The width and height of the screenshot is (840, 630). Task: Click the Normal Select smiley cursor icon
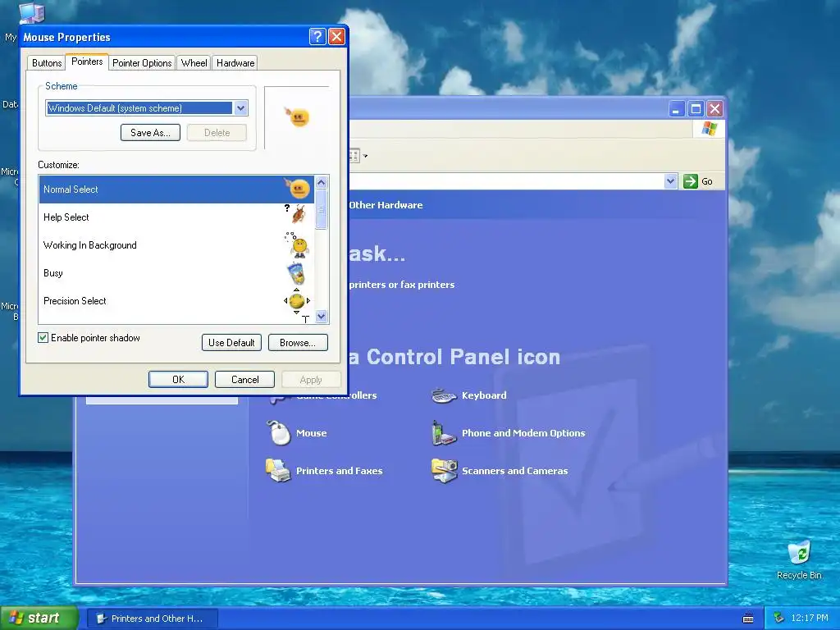298,188
